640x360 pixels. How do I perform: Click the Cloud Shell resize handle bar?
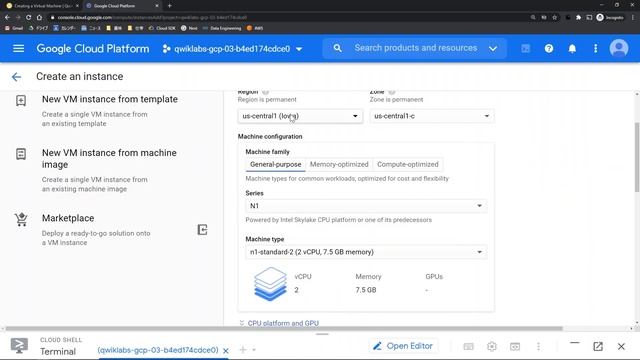pyautogui.click(x=322, y=334)
